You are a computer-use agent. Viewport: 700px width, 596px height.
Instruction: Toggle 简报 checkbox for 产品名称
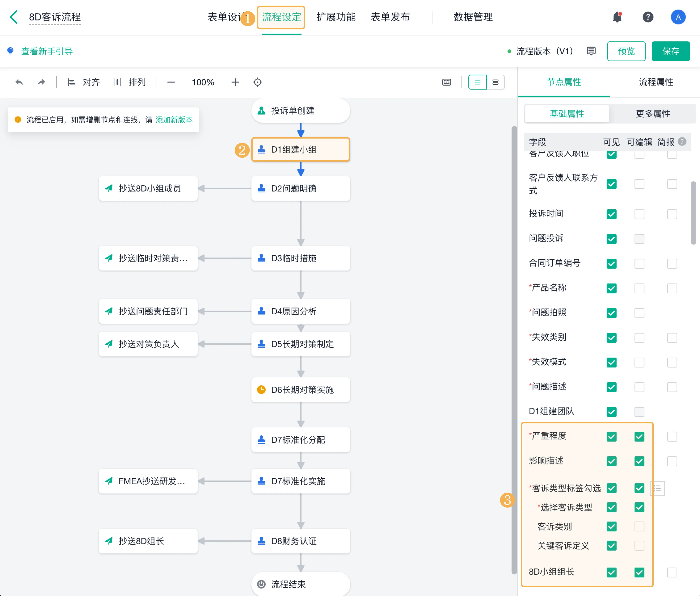672,288
